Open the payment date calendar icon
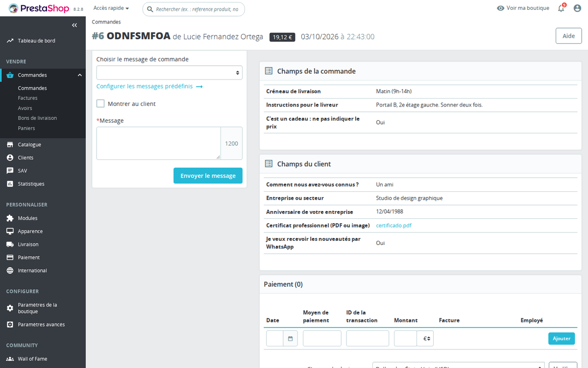The height and width of the screenshot is (368, 588). click(x=291, y=339)
